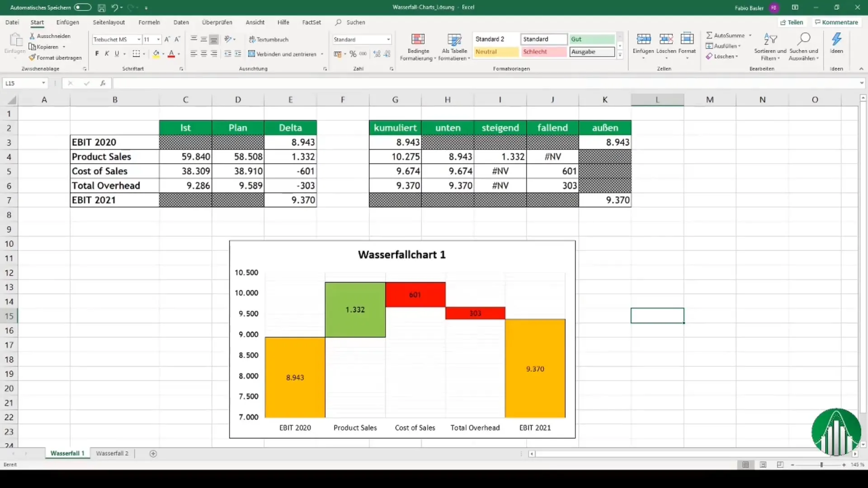Image resolution: width=868 pixels, height=488 pixels.
Task: Add a new sheet with plus icon
Action: [153, 454]
